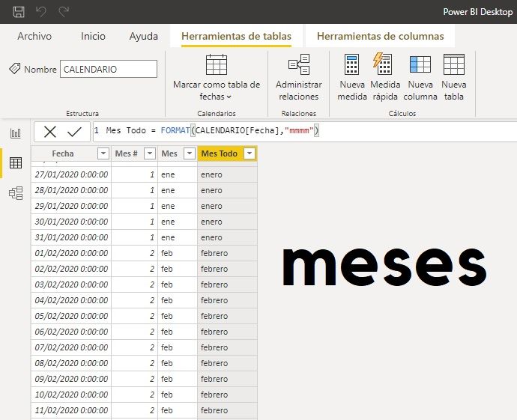Click the Save icon in title bar

[19, 11]
